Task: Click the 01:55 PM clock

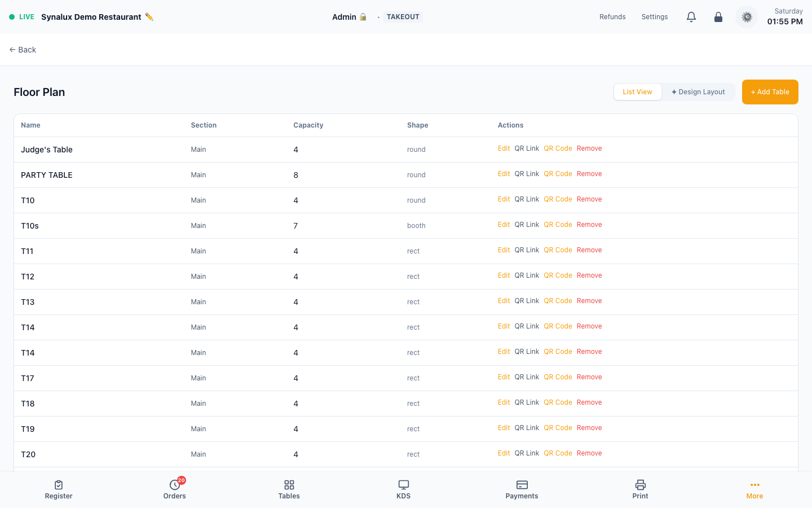Action: coord(785,21)
